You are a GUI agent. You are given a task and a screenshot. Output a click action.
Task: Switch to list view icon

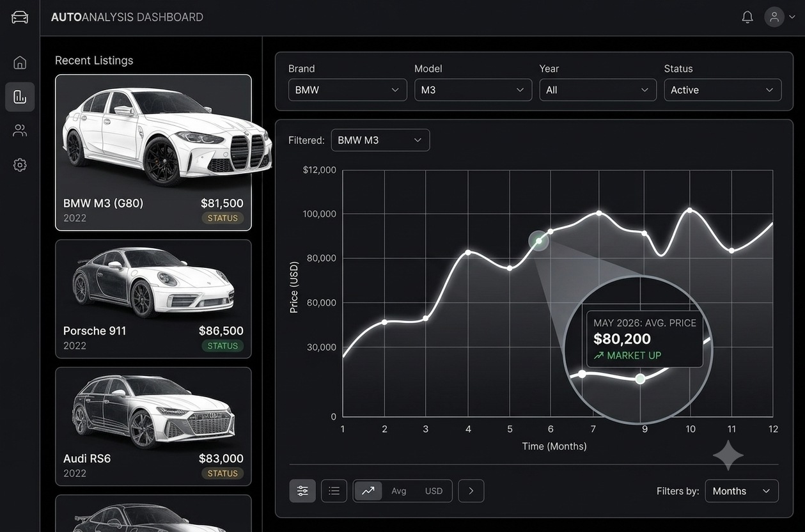pos(334,490)
